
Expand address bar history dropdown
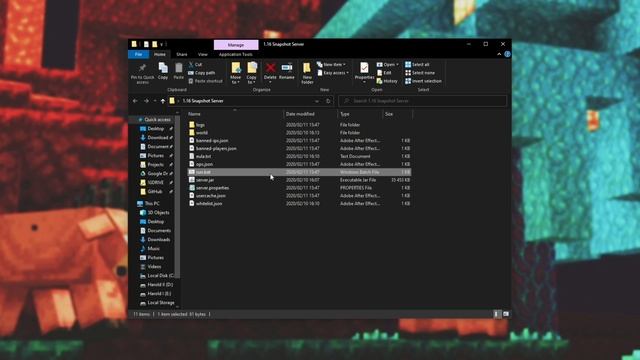317,101
